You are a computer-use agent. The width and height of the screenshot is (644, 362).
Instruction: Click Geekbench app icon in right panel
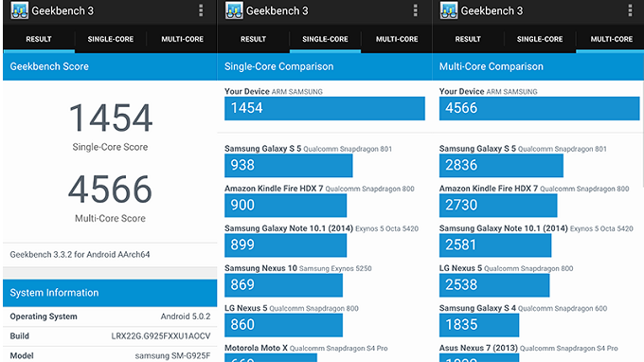tap(449, 10)
